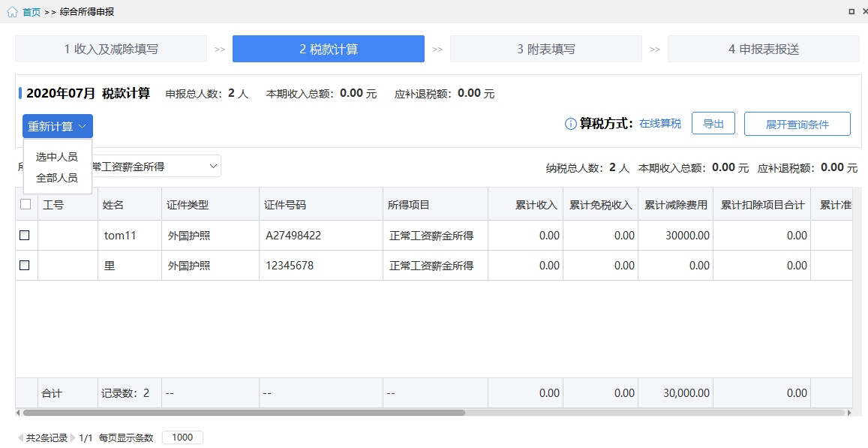Click the horizontal scrollbar left arrow
The width and height of the screenshot is (868, 448).
pyautogui.click(x=18, y=413)
